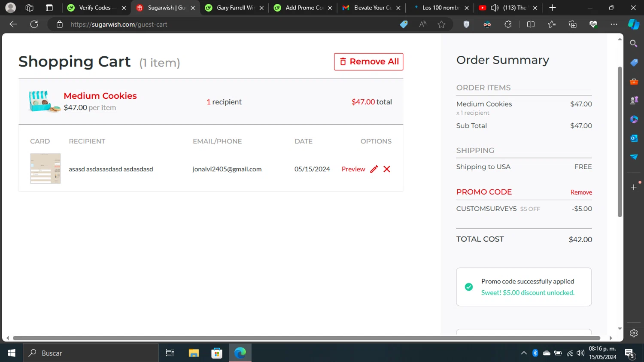Open workspaces icon
This screenshot has height=362, width=644.
click(30, 8)
